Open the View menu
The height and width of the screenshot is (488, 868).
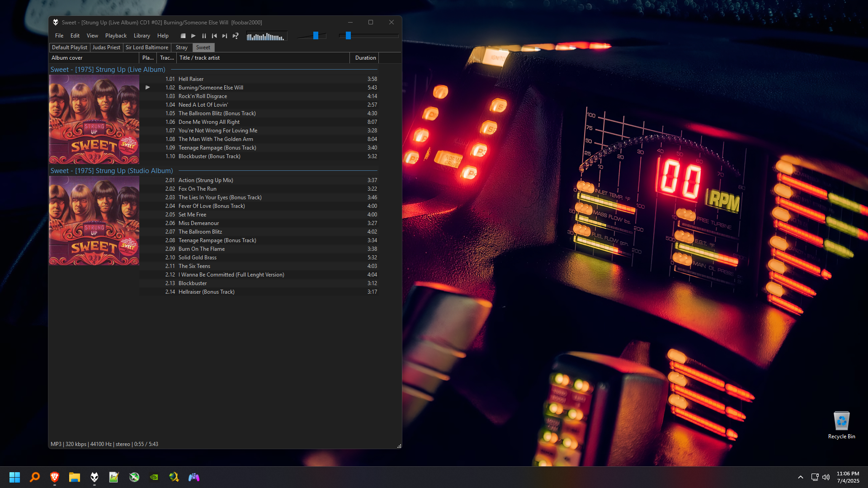pos(92,36)
